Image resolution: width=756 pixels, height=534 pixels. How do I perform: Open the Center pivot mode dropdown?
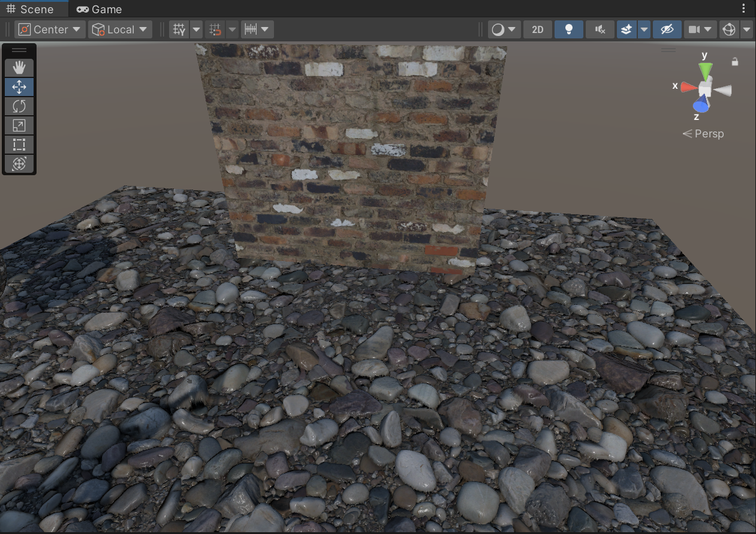[50, 29]
